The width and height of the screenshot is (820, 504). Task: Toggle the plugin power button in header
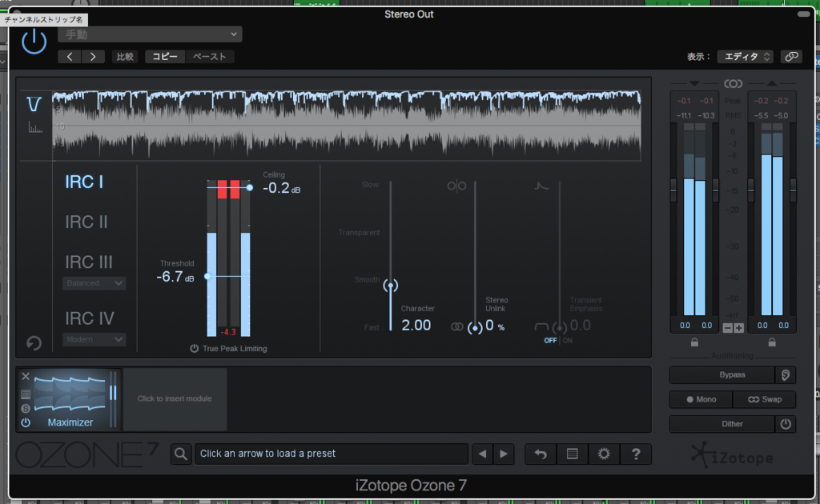pyautogui.click(x=34, y=42)
